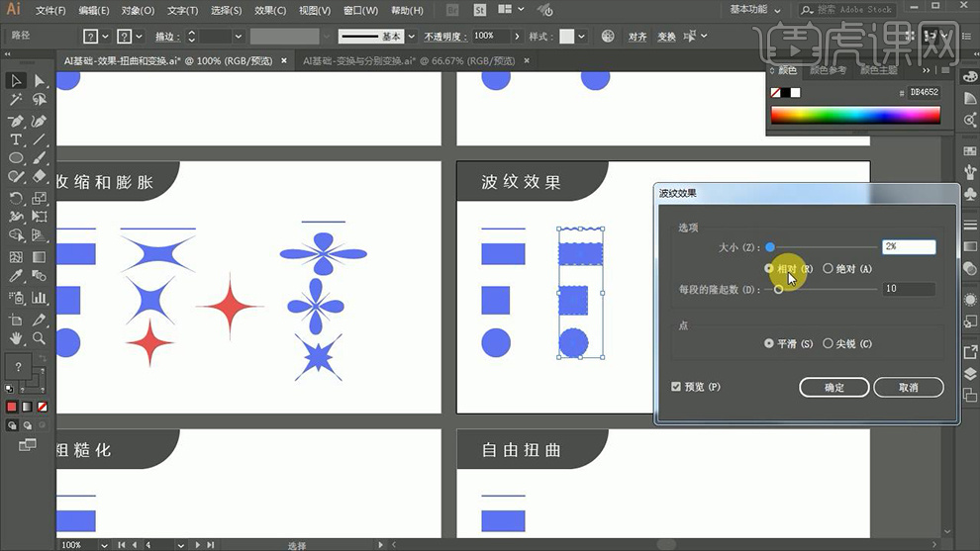Click the 取消 button
The width and height of the screenshot is (980, 551).
(908, 388)
